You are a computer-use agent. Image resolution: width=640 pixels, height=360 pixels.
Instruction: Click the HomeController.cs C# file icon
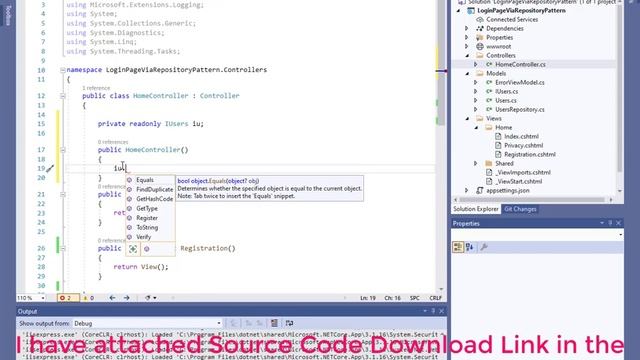tap(489, 64)
